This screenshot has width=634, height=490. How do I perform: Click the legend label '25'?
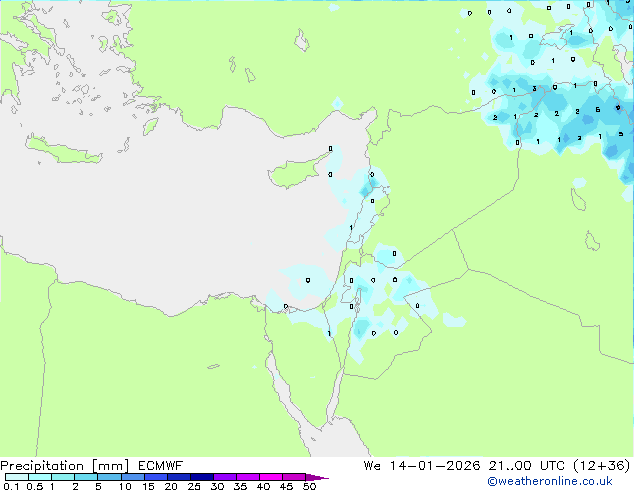pyautogui.click(x=194, y=486)
